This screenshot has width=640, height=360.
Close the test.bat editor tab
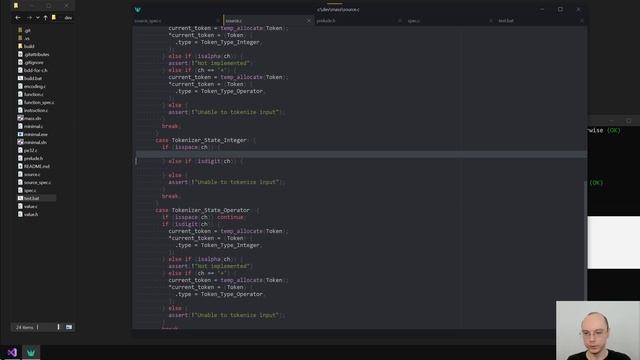point(582,21)
